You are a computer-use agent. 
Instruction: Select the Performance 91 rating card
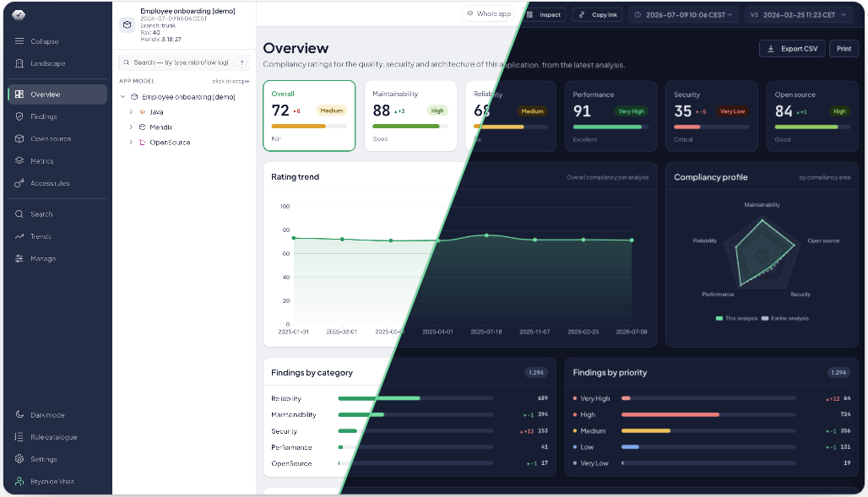pyautogui.click(x=610, y=116)
